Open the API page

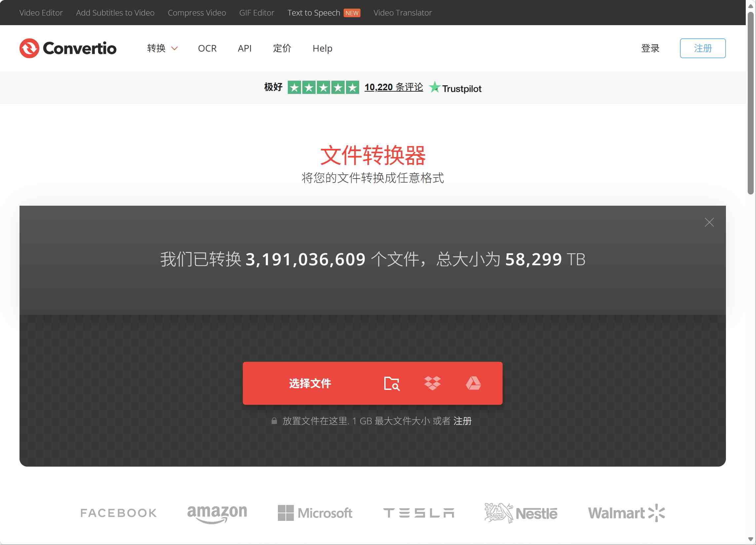[244, 48]
